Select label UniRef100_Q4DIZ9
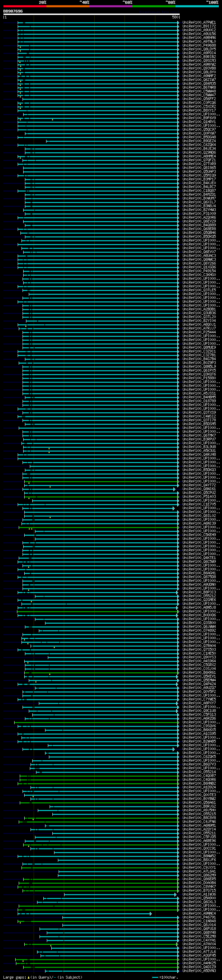Screen dimensions: 222x980 [199, 967]
